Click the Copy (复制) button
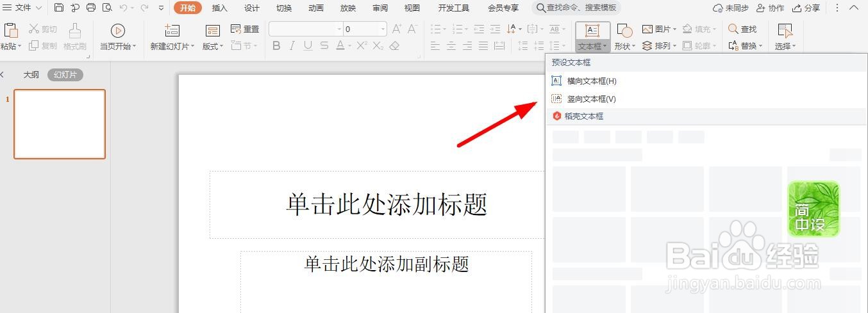The image size is (868, 313). click(x=42, y=45)
